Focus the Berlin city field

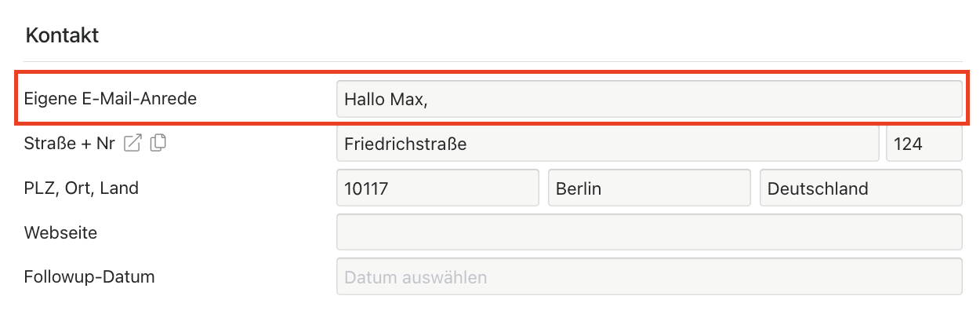tap(649, 188)
